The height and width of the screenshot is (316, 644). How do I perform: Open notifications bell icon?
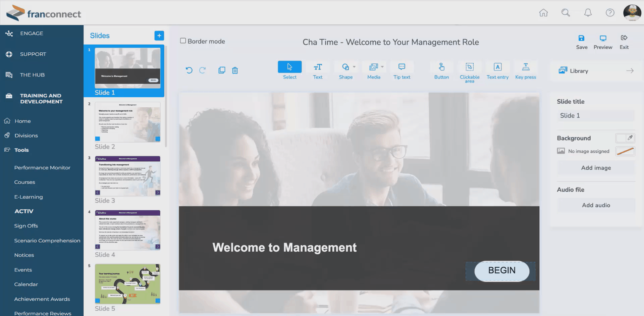click(x=588, y=13)
